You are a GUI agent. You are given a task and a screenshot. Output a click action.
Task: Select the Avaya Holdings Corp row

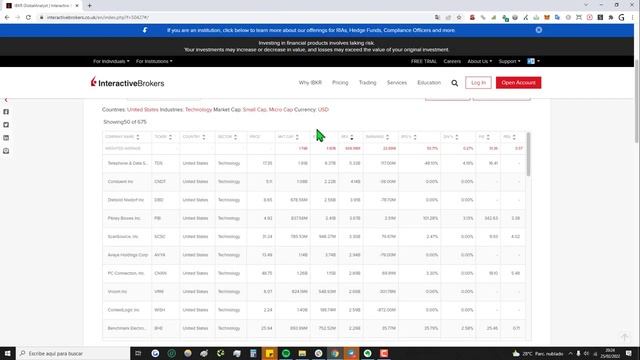[314, 255]
